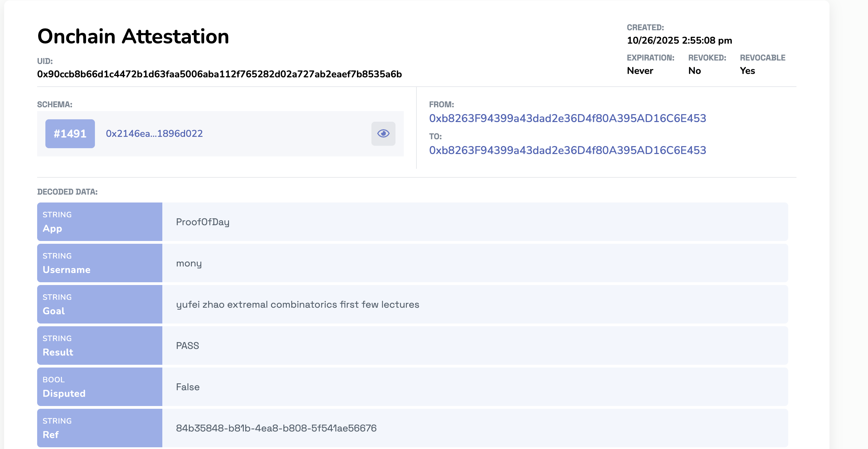The height and width of the screenshot is (449, 868).
Task: Open schema #1491 badge
Action: point(70,134)
